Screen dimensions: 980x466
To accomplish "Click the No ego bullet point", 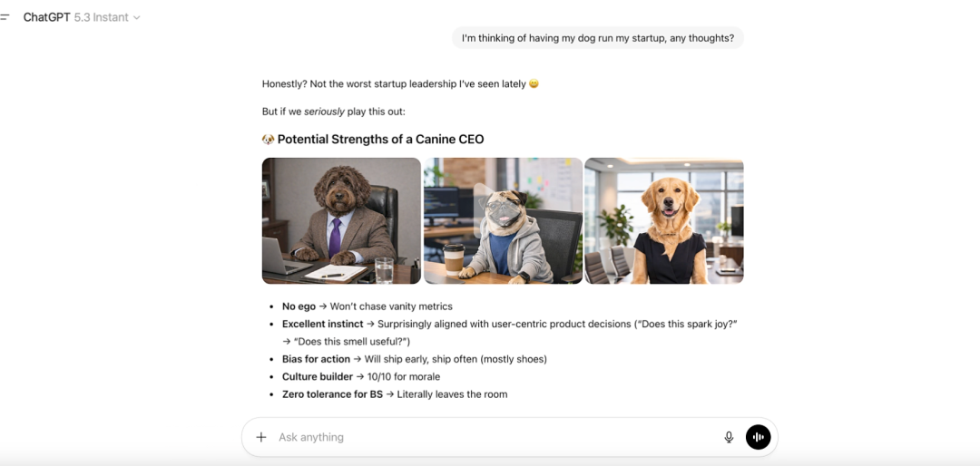I will [x=367, y=306].
